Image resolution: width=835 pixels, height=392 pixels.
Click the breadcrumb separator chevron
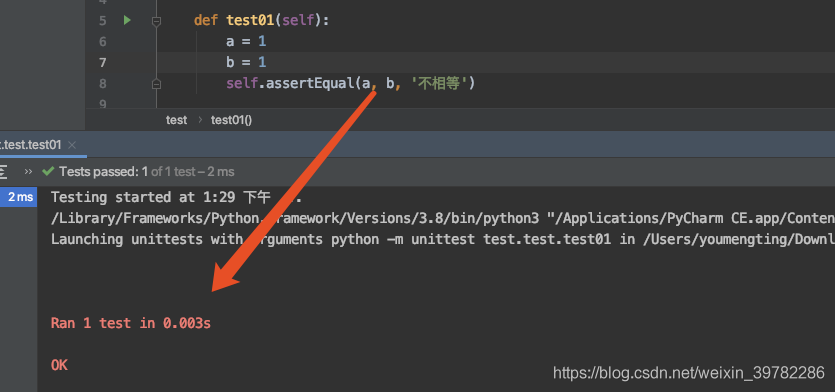[200, 120]
